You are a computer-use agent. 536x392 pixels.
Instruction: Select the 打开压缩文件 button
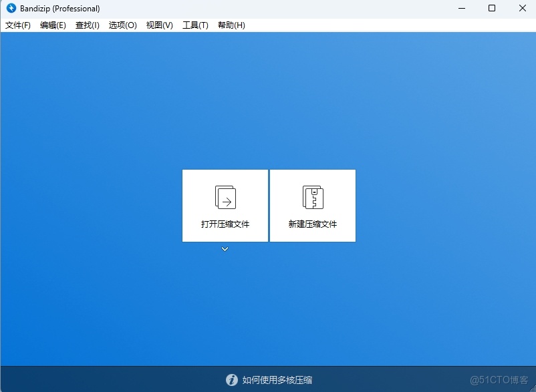pyautogui.click(x=225, y=206)
